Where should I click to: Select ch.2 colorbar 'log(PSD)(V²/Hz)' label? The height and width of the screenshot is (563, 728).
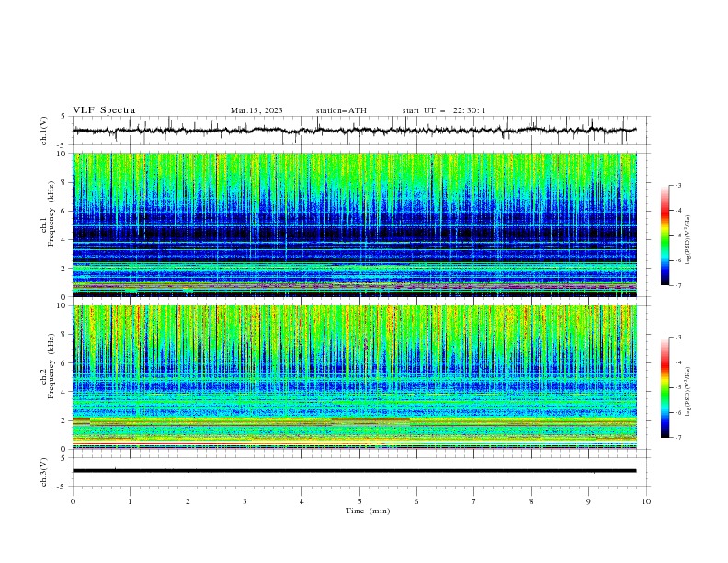pos(688,392)
